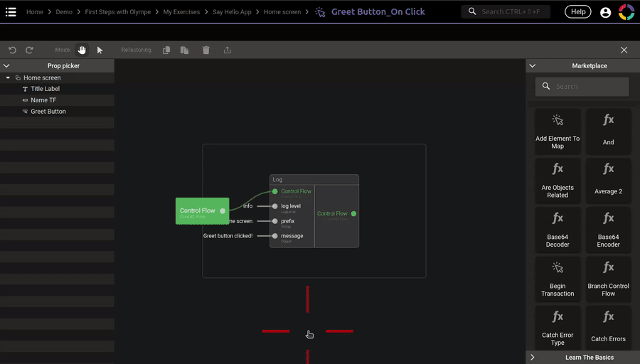Collapse the Prop picker panel
This screenshot has width=640, height=364.
pos(6,65)
